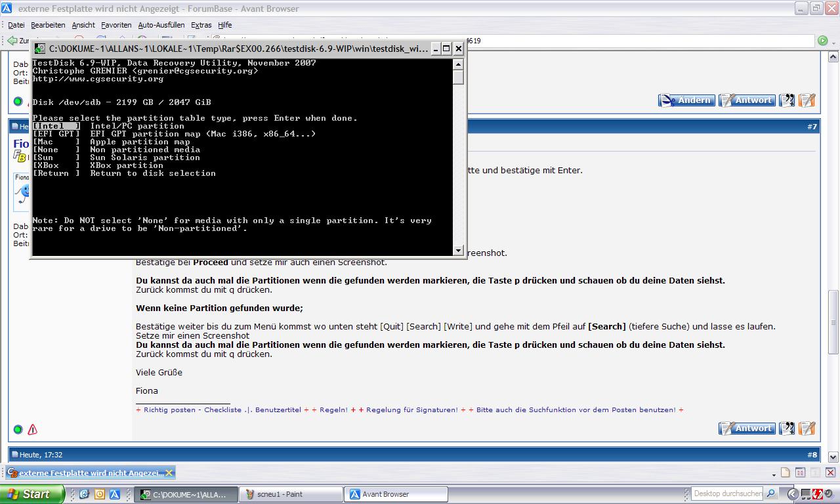Screen dimensions: 840x504
Task: Click the Avant Browser quick launch icon
Action: pos(114,494)
